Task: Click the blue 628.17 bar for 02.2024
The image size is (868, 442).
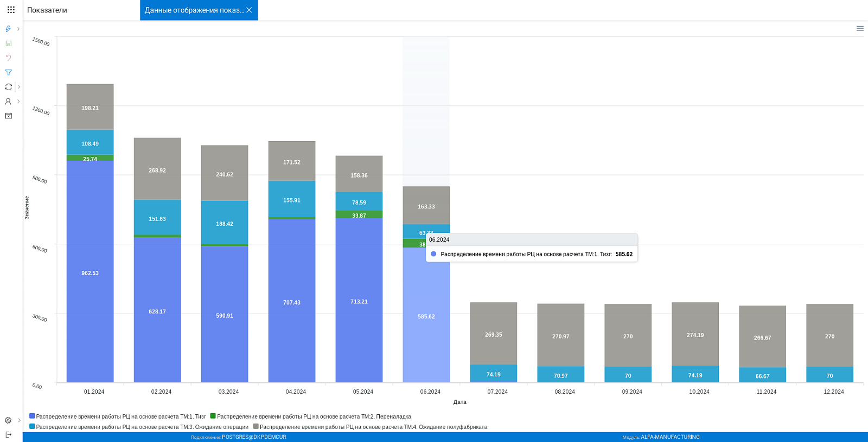Action: click(157, 310)
